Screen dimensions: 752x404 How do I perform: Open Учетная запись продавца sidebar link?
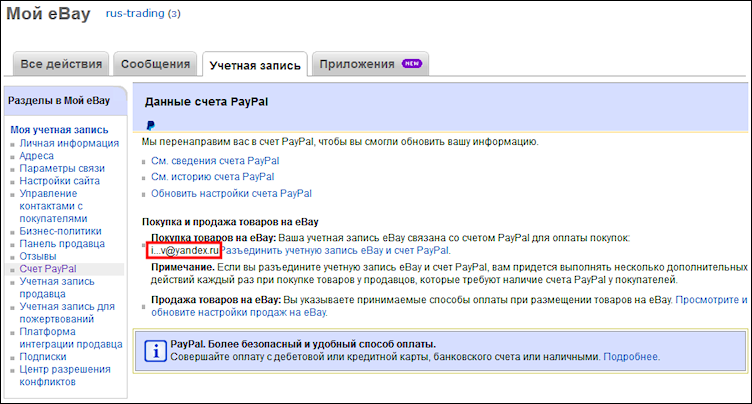tap(57, 287)
